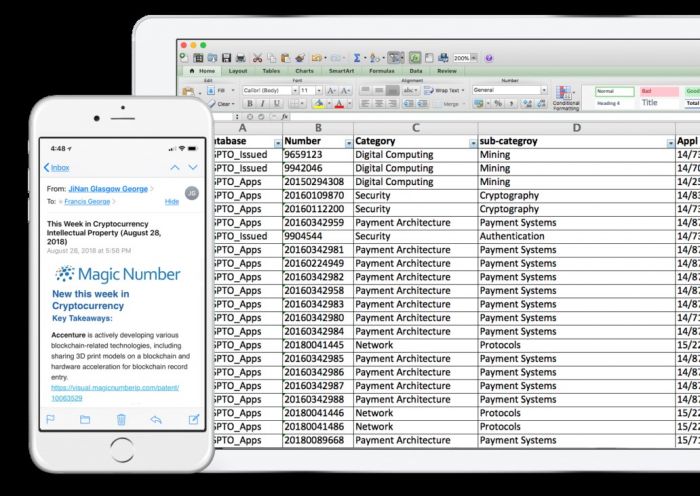The width and height of the screenshot is (700, 496).
Task: Toggle Wrap Text option
Action: pos(439,90)
